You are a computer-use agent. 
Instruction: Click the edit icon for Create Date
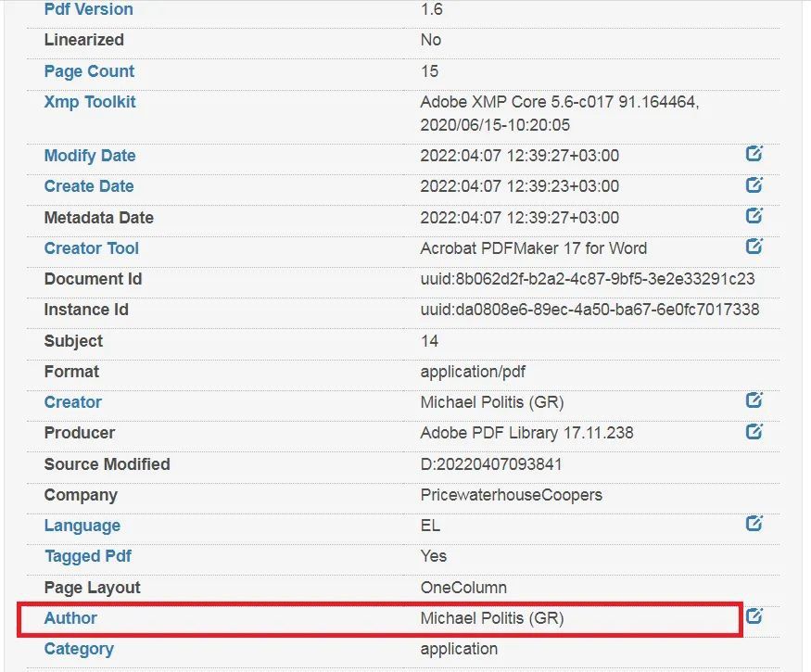click(754, 184)
